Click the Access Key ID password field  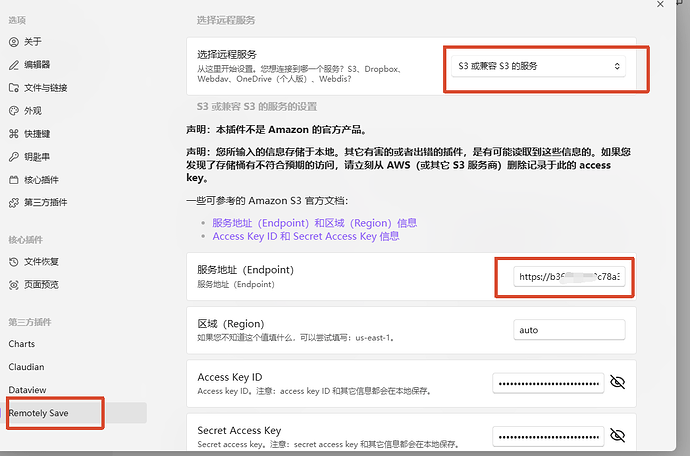pyautogui.click(x=548, y=383)
